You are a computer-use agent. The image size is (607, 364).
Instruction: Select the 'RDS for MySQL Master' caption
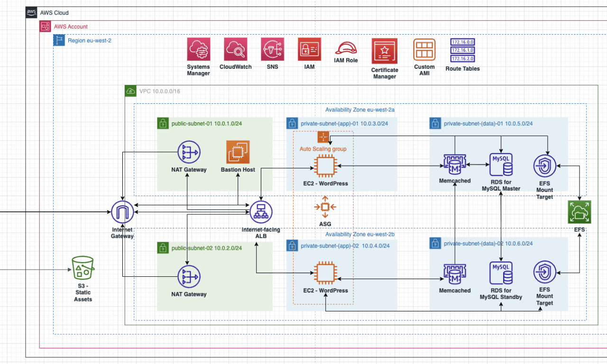tap(501, 185)
